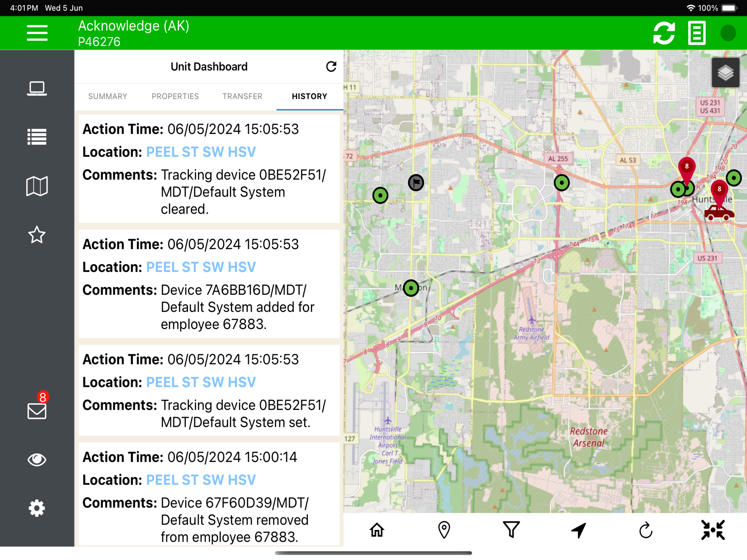Tap the green status circle indicator
Viewport: 747px width, 560px height.
click(x=728, y=33)
